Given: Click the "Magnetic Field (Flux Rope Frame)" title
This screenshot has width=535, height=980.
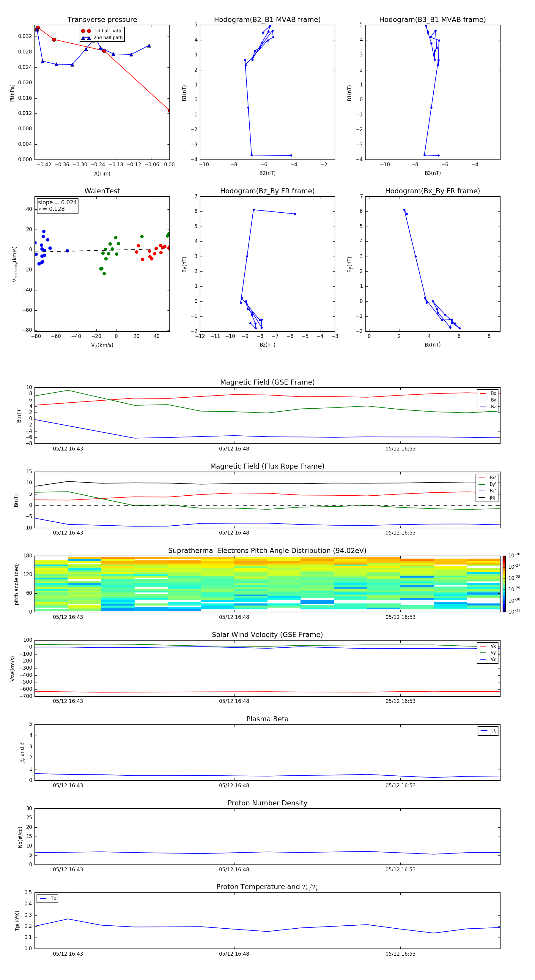Looking at the screenshot, I should point(267,467).
